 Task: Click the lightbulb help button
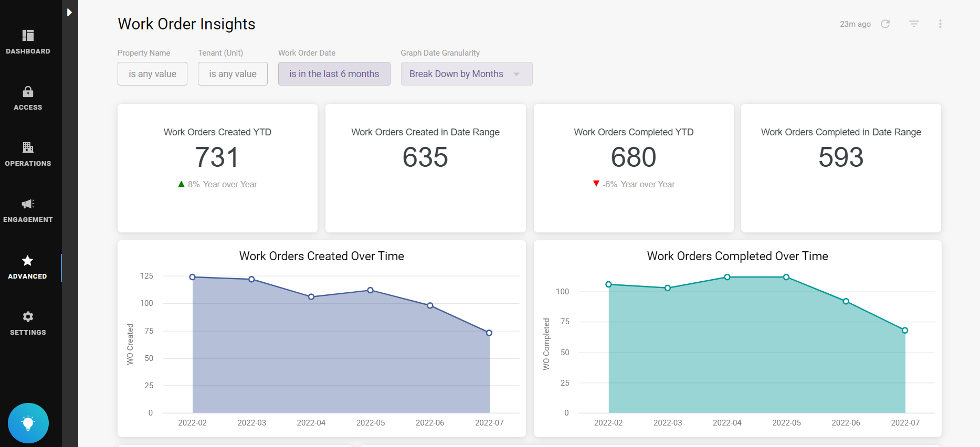click(x=28, y=423)
